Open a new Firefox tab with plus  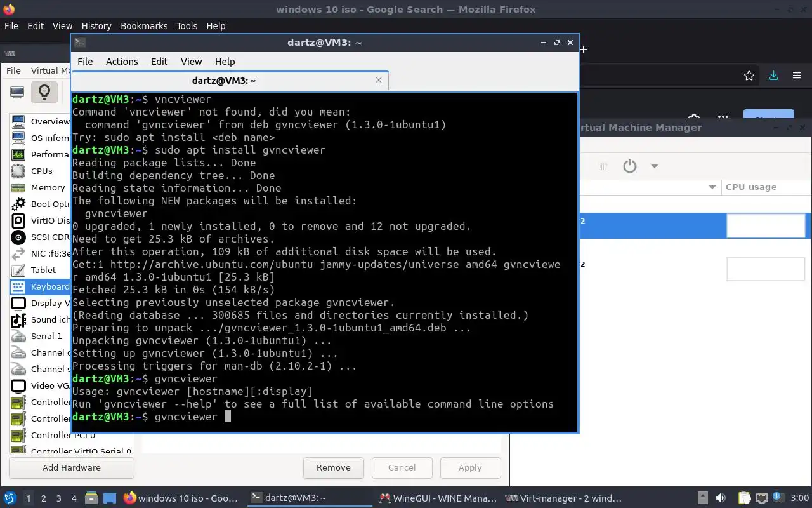583,50
